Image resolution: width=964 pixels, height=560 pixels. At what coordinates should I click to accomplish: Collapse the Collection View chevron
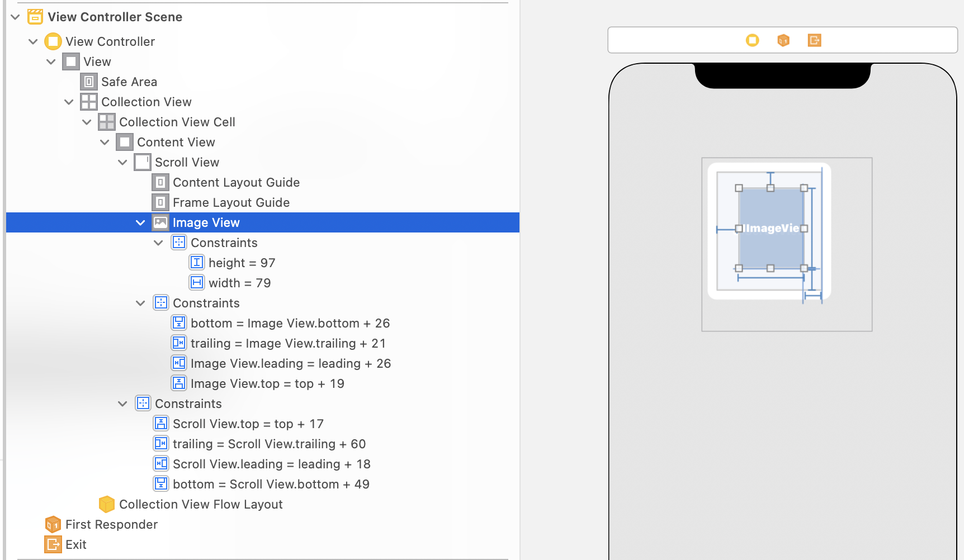[x=69, y=102]
